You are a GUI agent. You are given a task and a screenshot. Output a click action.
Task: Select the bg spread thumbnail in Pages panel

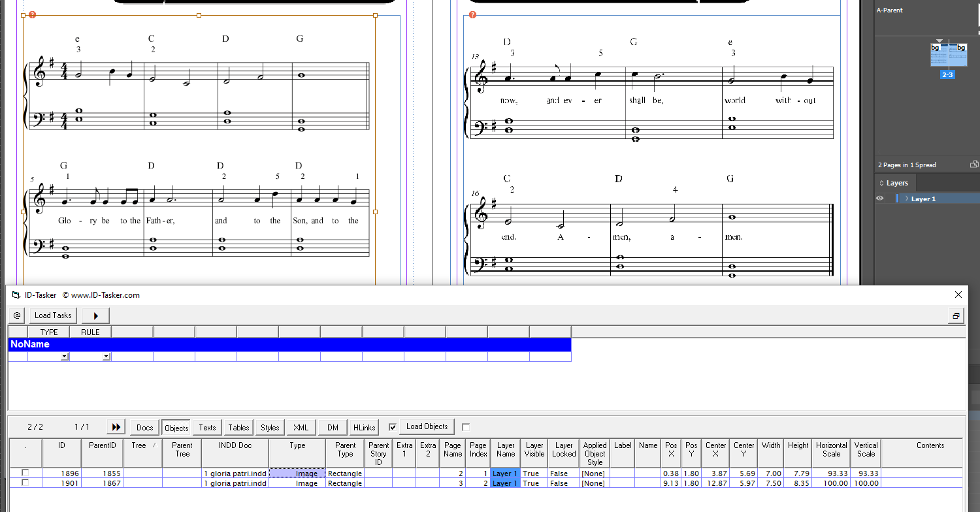click(947, 56)
